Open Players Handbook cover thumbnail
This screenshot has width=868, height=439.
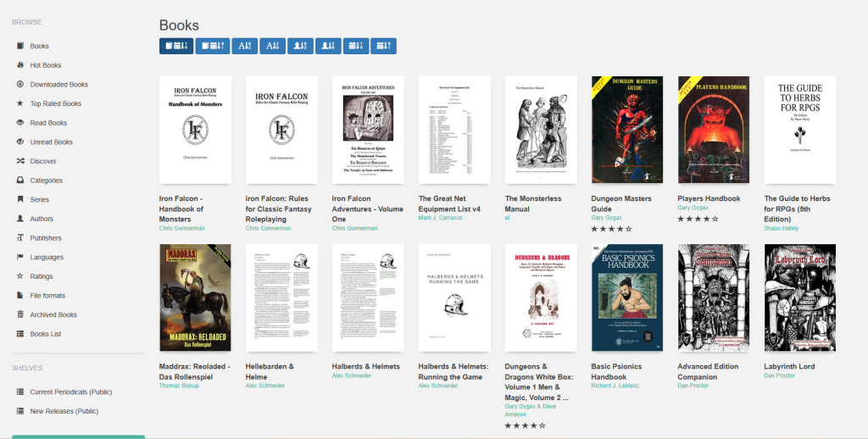[x=714, y=130]
